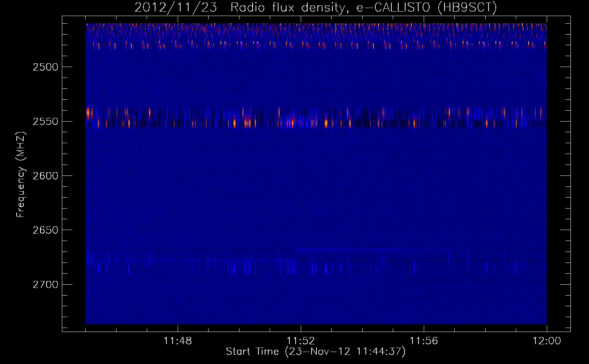The width and height of the screenshot is (589, 364).
Task: Click the 2600 frequency axis label
Action: point(46,176)
